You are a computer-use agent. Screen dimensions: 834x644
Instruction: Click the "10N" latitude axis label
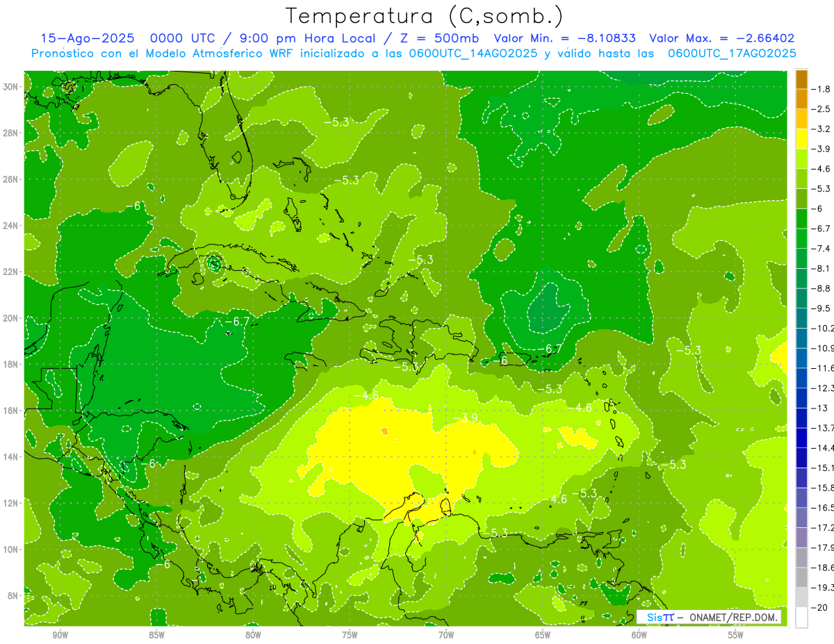click(11, 549)
